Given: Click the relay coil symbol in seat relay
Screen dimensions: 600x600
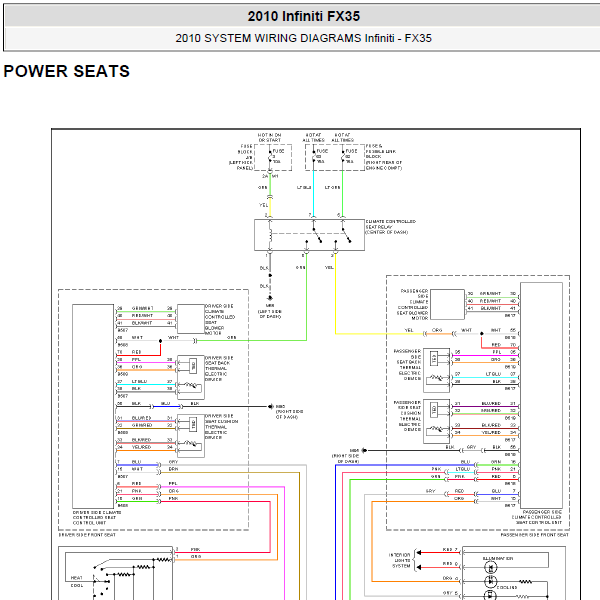Looking at the screenshot, I should (270, 235).
